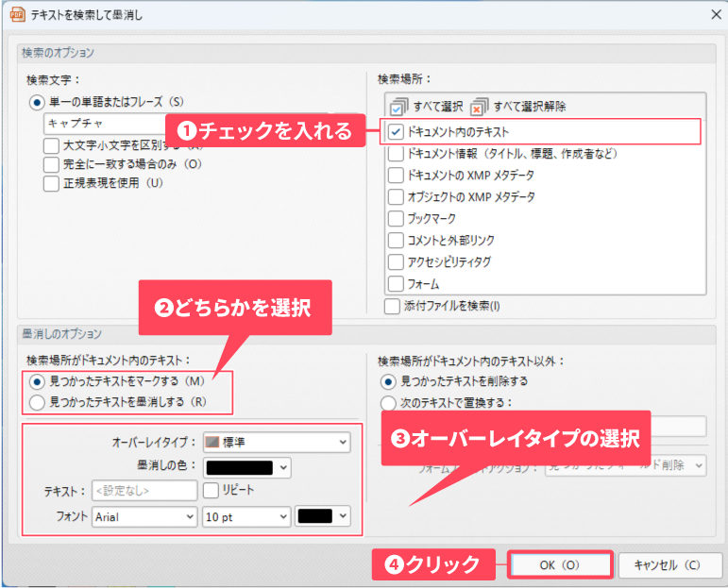
Task: Select 見つかったテキストをマークする radio button
Action: (x=37, y=381)
